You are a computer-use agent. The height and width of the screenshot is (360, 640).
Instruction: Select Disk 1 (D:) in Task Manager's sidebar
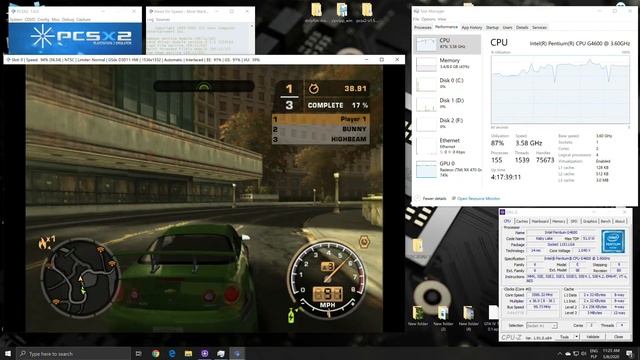(x=448, y=103)
